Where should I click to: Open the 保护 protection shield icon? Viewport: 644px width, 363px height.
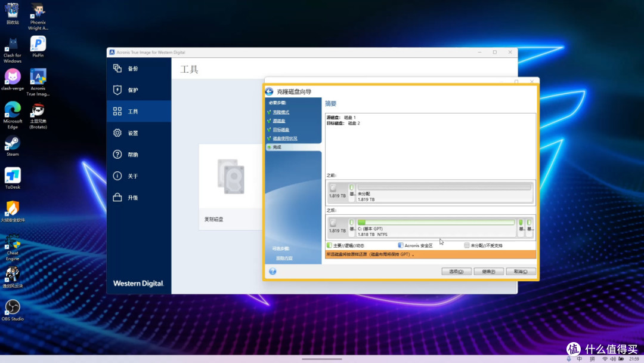pyautogui.click(x=117, y=90)
